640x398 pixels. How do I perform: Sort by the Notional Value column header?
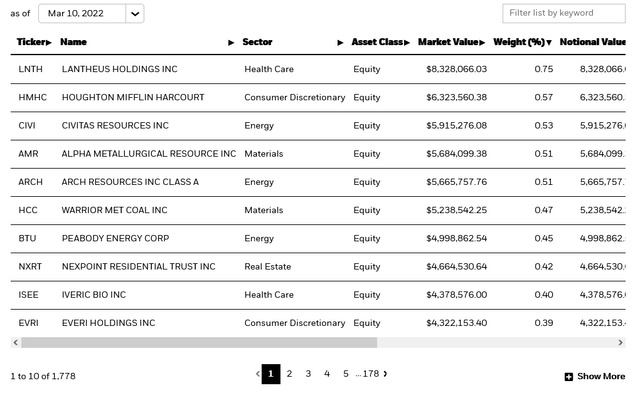(x=592, y=42)
